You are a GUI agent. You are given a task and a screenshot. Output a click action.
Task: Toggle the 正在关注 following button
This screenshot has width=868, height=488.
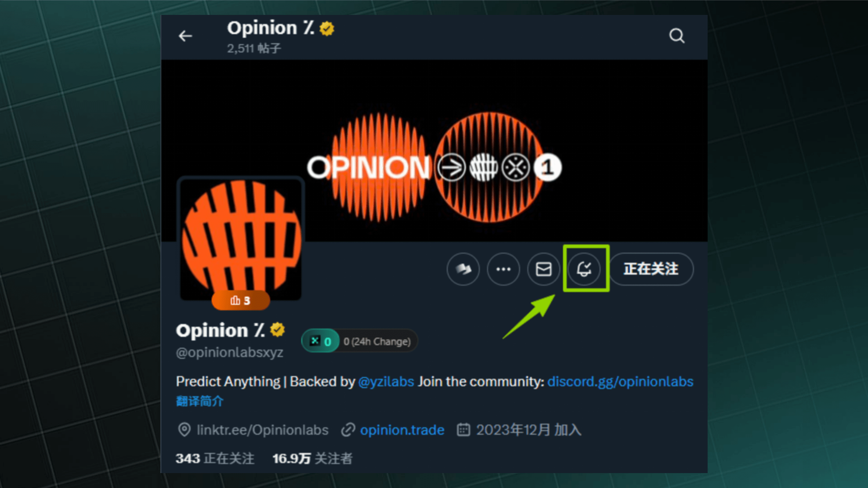651,269
